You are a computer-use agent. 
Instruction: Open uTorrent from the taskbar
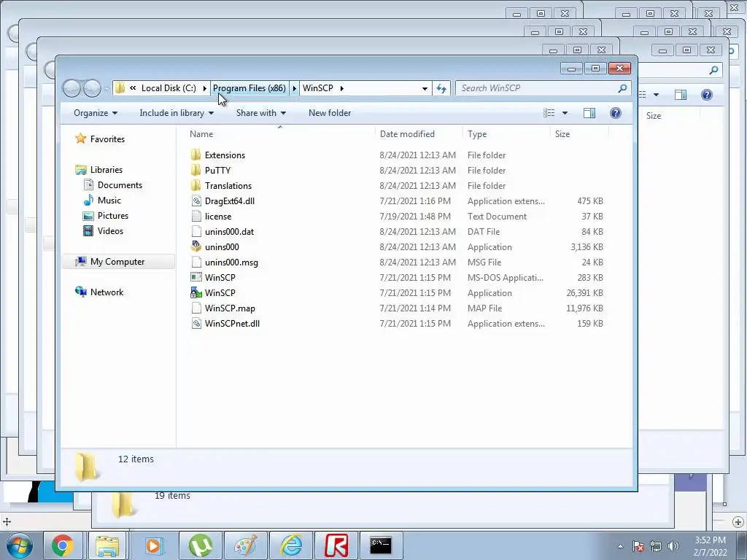pos(200,545)
